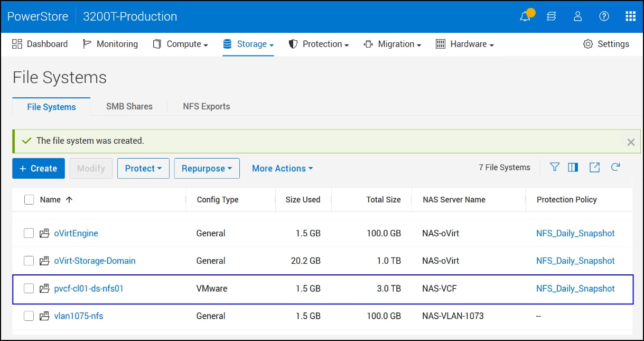Expand the Repurpose button dropdown
644x341 pixels.
tap(207, 168)
